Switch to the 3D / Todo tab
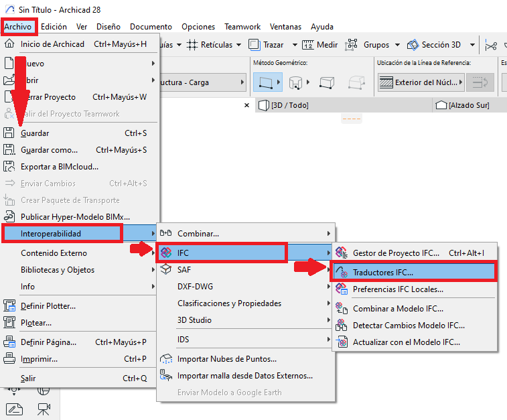This screenshot has width=507, height=420. coord(289,105)
